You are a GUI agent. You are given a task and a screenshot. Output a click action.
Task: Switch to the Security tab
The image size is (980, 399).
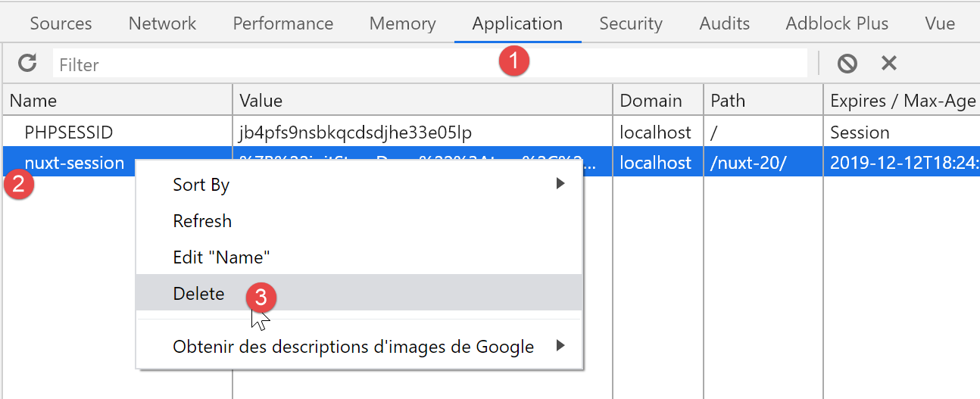[x=630, y=23]
